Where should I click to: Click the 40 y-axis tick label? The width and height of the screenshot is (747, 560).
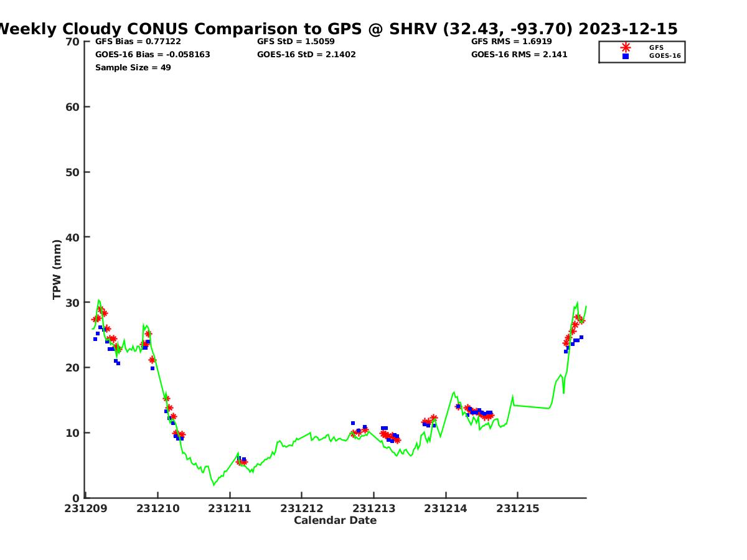tap(73, 237)
